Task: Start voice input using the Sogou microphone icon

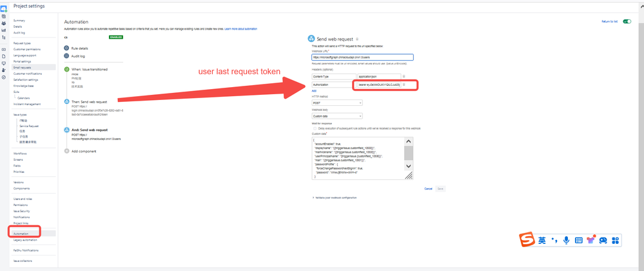Action: [567, 240]
